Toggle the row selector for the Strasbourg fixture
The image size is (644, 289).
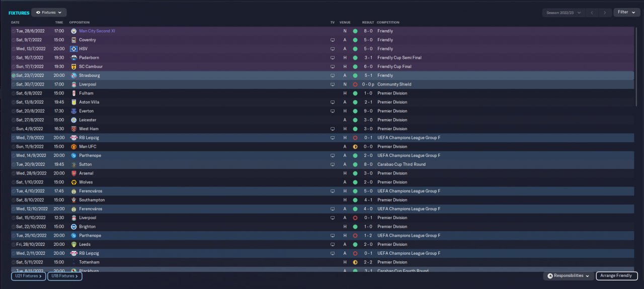click(x=14, y=75)
